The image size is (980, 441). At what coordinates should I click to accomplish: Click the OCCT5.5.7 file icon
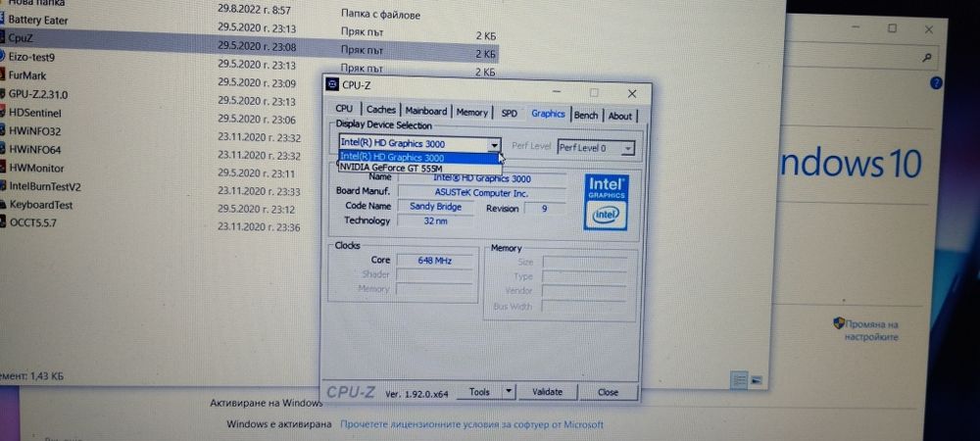pyautogui.click(x=3, y=222)
